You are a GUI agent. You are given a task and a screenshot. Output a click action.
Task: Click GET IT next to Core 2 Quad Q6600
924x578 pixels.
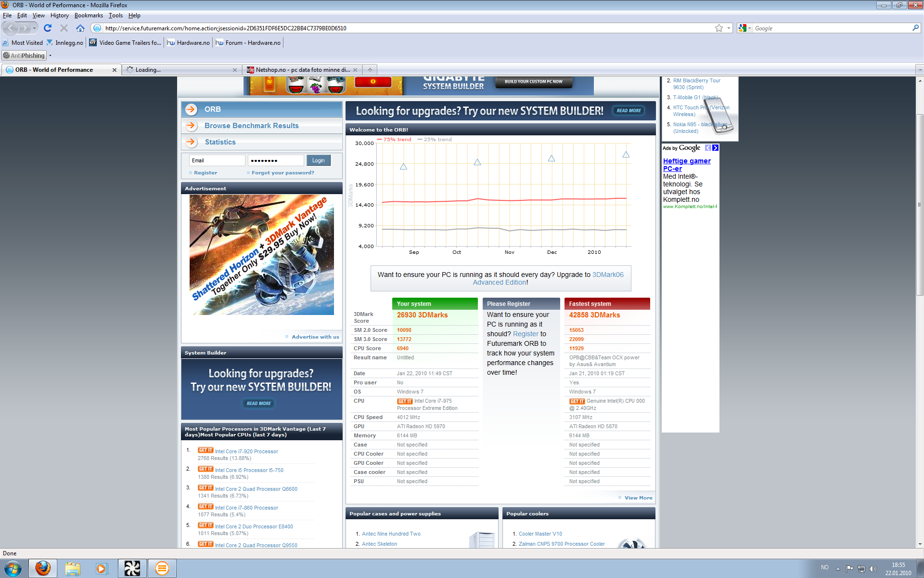[205, 488]
